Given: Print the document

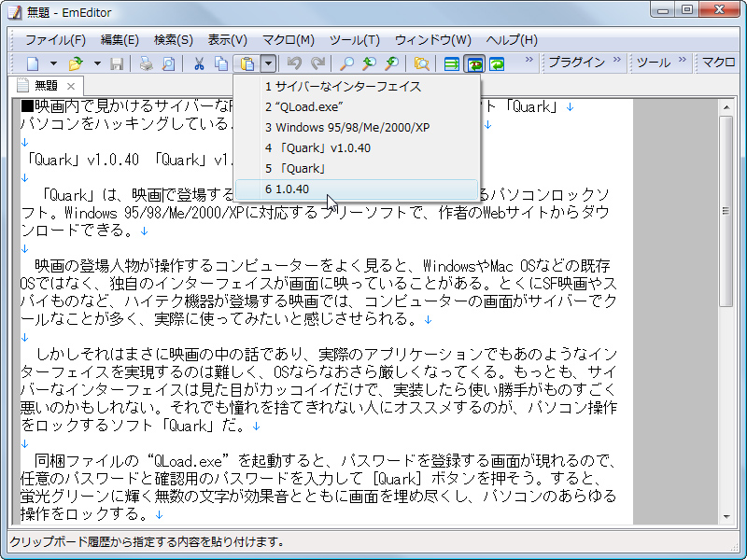Looking at the screenshot, I should pyautogui.click(x=145, y=63).
